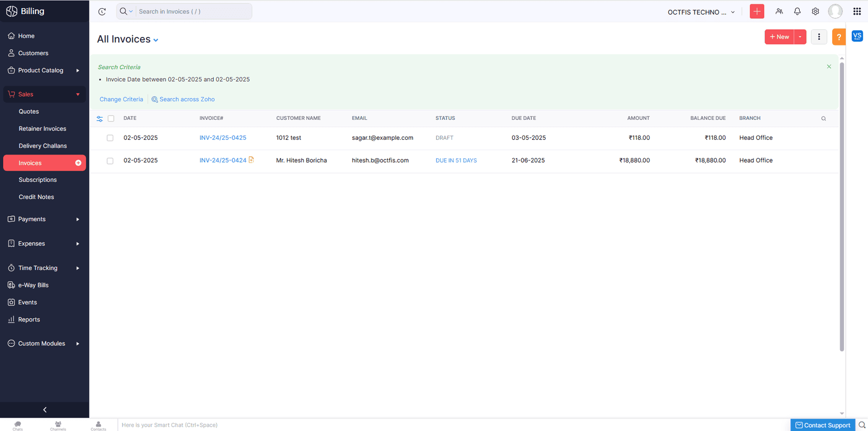Open invoice INV-24/25-0424 link
Screen dimensions: 868x431
[x=223, y=160]
